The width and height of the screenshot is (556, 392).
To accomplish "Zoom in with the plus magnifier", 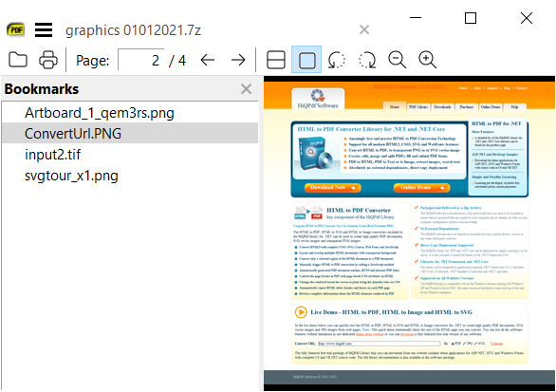I will (x=427, y=60).
